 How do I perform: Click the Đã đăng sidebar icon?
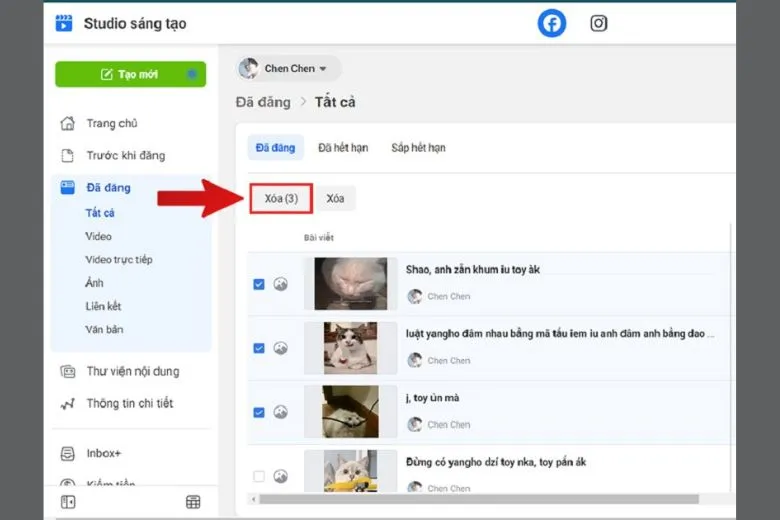[68, 188]
